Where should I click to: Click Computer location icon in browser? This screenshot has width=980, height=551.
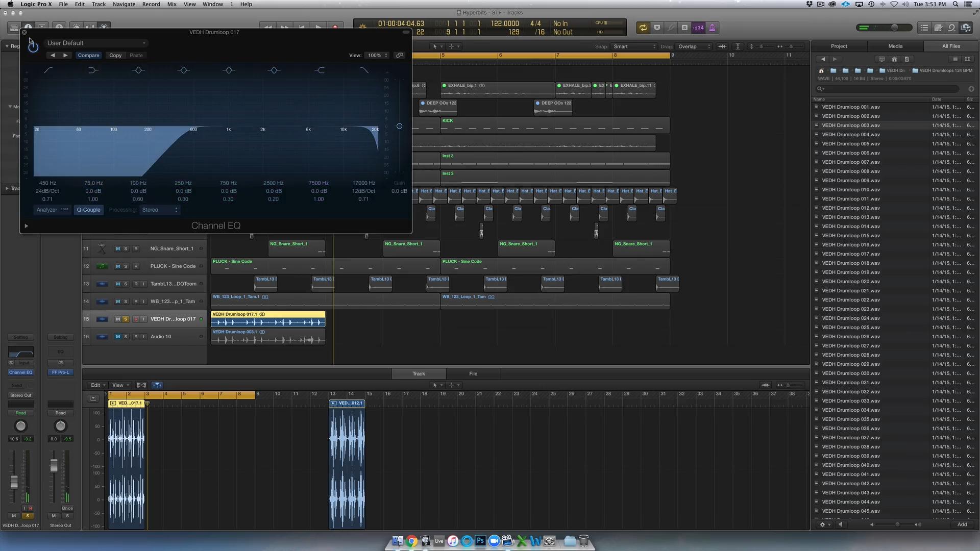(x=881, y=59)
